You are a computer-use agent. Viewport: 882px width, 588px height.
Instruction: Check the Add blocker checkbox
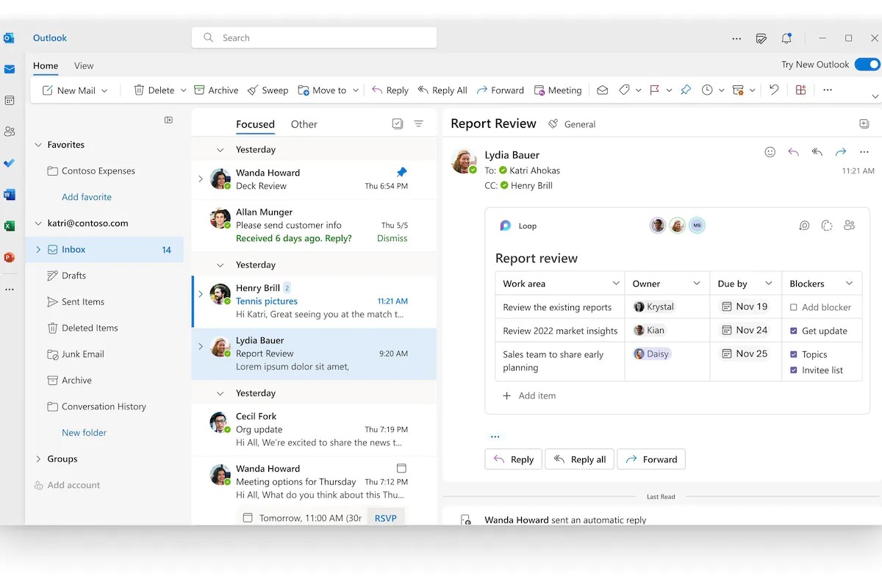point(794,307)
